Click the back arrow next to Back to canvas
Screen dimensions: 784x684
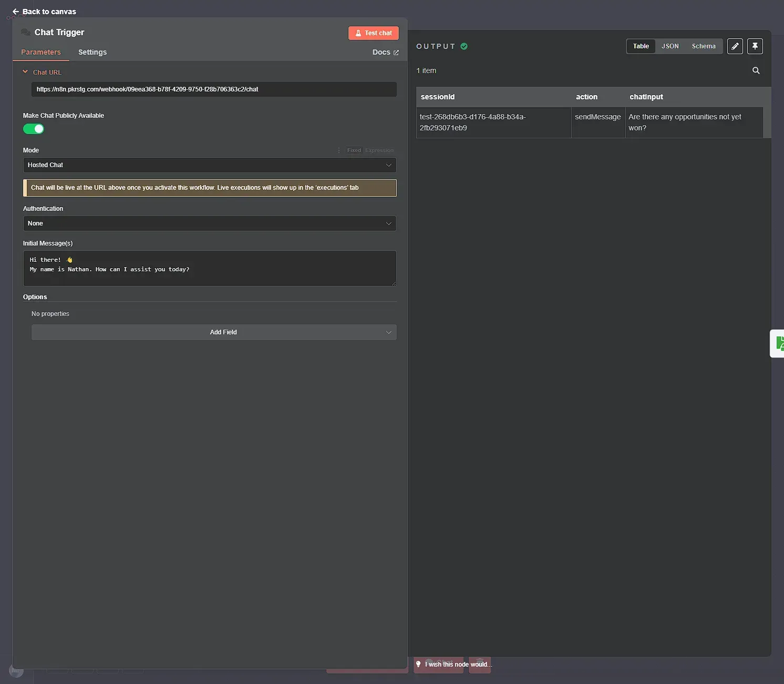15,11
